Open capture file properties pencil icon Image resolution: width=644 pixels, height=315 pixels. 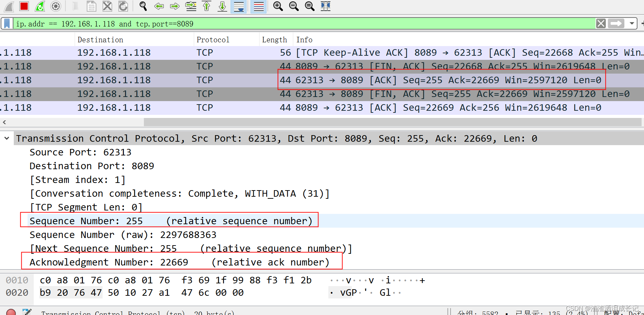(x=27, y=312)
